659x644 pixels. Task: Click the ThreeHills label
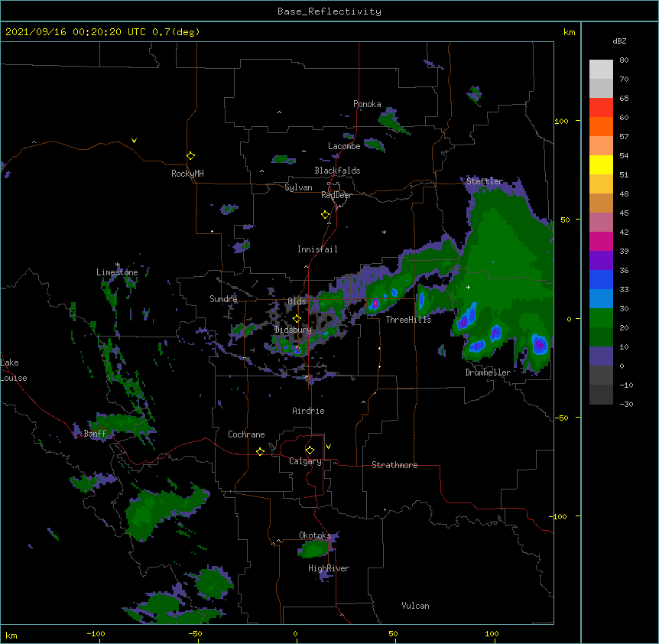408,320
